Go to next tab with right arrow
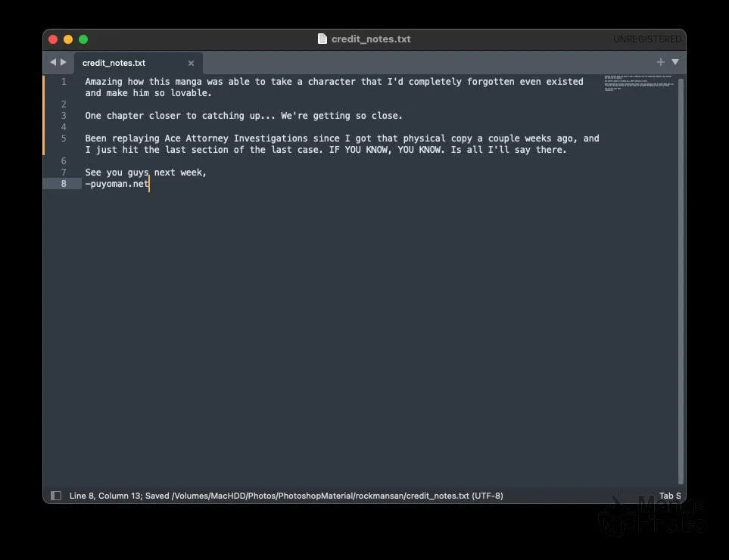The image size is (729, 560). point(64,62)
